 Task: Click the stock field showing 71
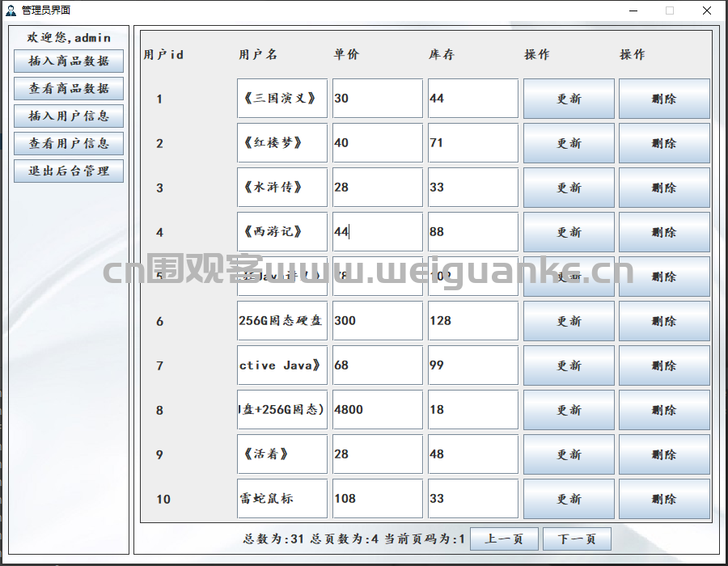pos(473,143)
